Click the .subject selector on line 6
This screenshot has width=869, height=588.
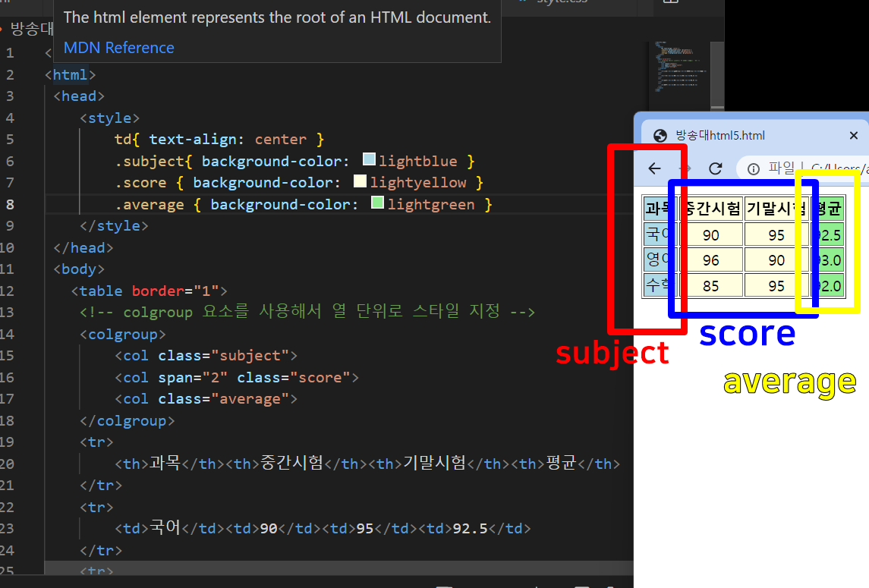click(150, 162)
